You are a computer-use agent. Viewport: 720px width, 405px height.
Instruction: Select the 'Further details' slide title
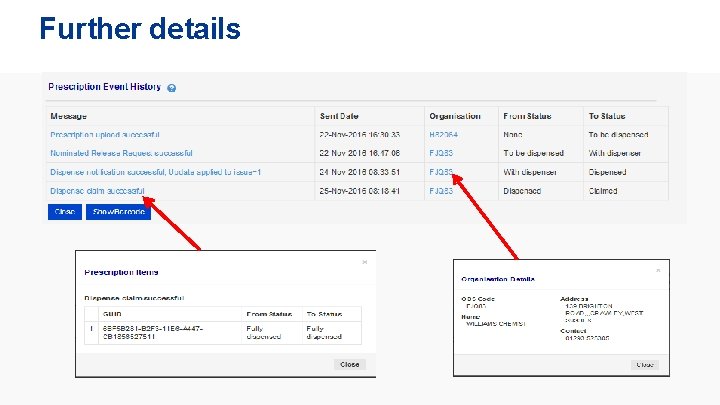tap(140, 28)
